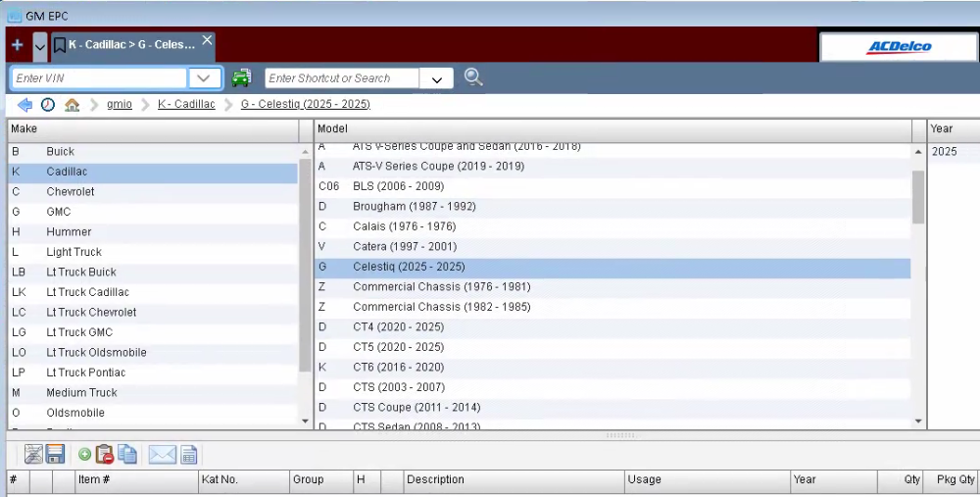Click the Model column header
Screen dimensions: 980x497
point(612,128)
